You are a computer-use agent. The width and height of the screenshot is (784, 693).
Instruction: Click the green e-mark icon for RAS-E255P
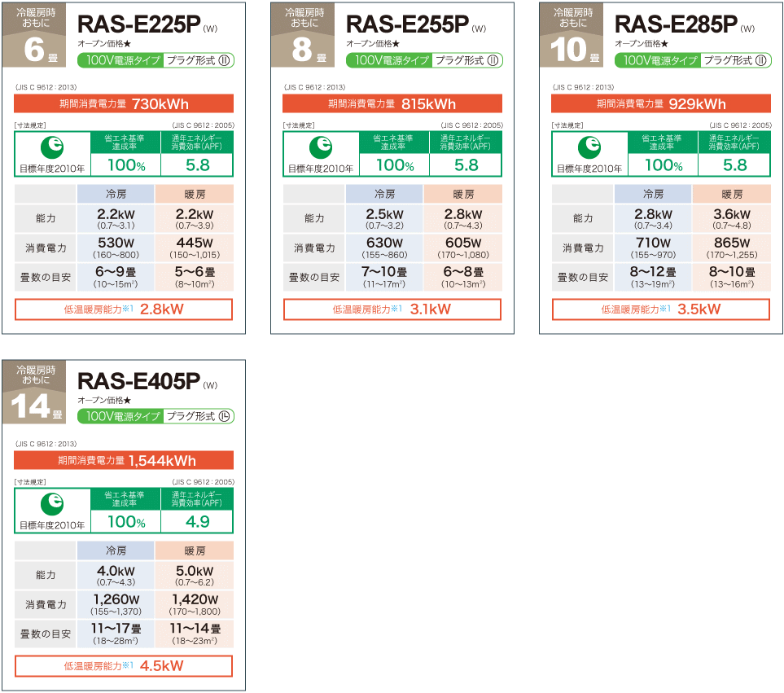pos(321,147)
